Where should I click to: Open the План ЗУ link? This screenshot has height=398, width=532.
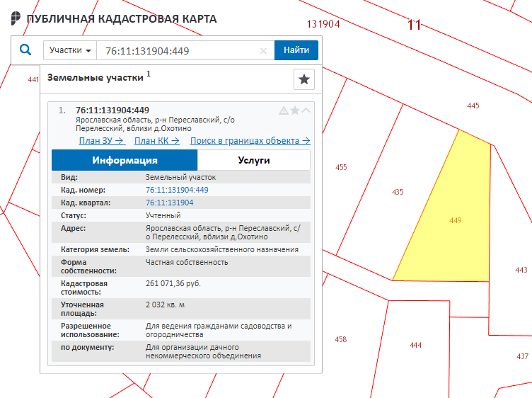[102, 141]
